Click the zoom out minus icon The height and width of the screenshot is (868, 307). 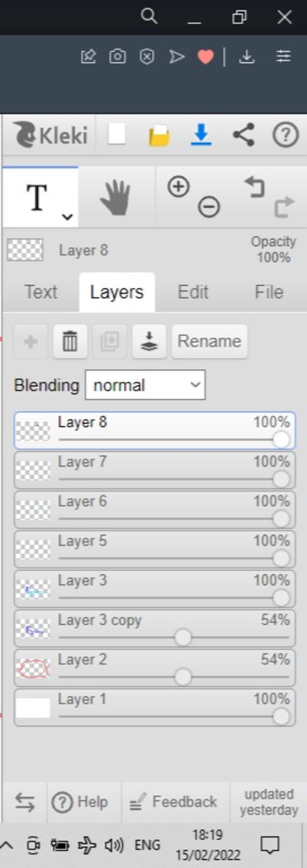[209, 207]
